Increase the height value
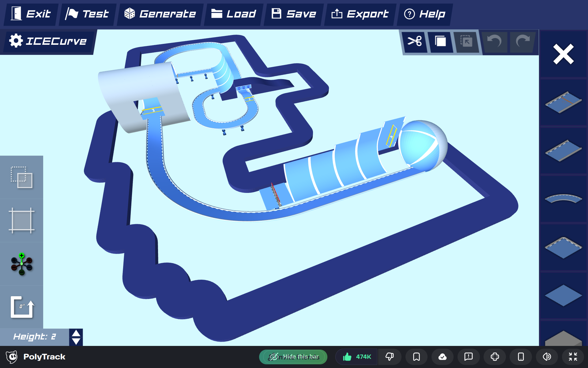The width and height of the screenshot is (588, 368). [76, 333]
